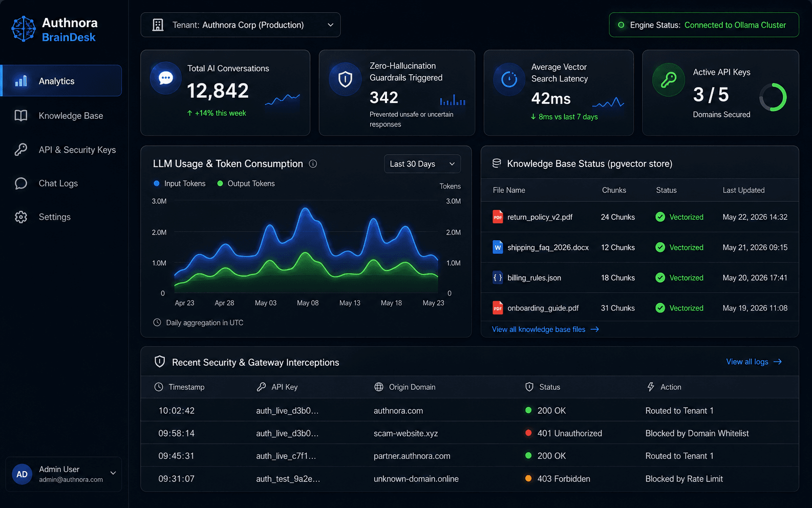Click the shipping_faq_2026.docx file name

[548, 247]
